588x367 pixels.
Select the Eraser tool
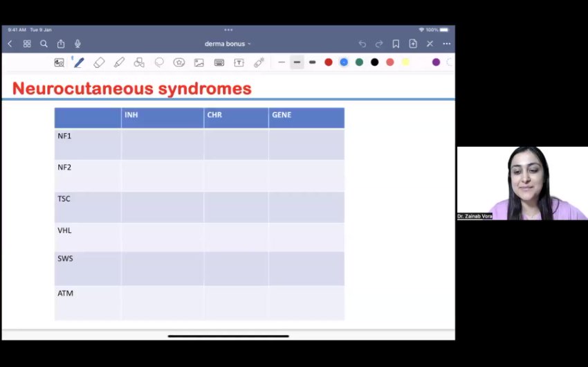click(99, 62)
